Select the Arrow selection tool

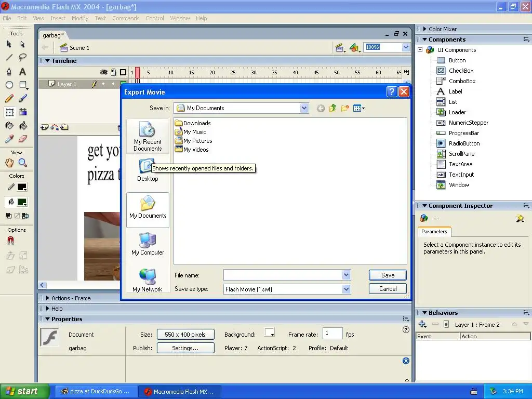tap(9, 44)
